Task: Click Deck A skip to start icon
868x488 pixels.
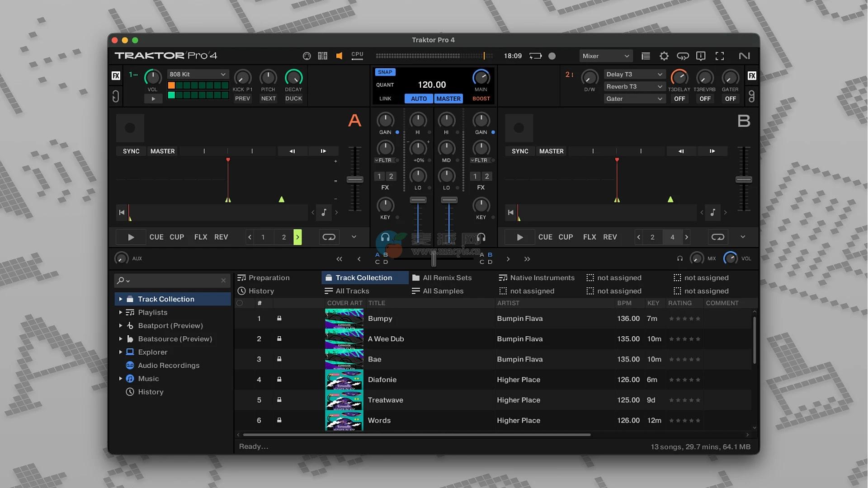Action: (x=122, y=212)
